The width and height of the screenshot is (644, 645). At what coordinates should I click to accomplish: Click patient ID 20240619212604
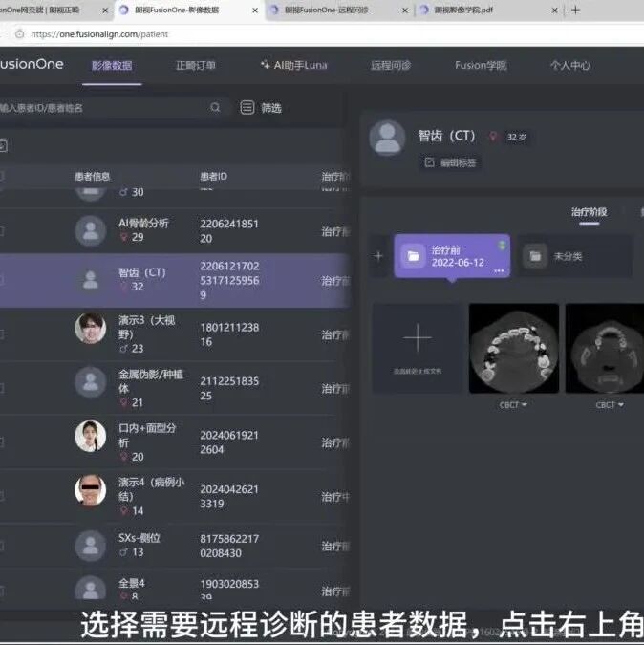click(229, 442)
